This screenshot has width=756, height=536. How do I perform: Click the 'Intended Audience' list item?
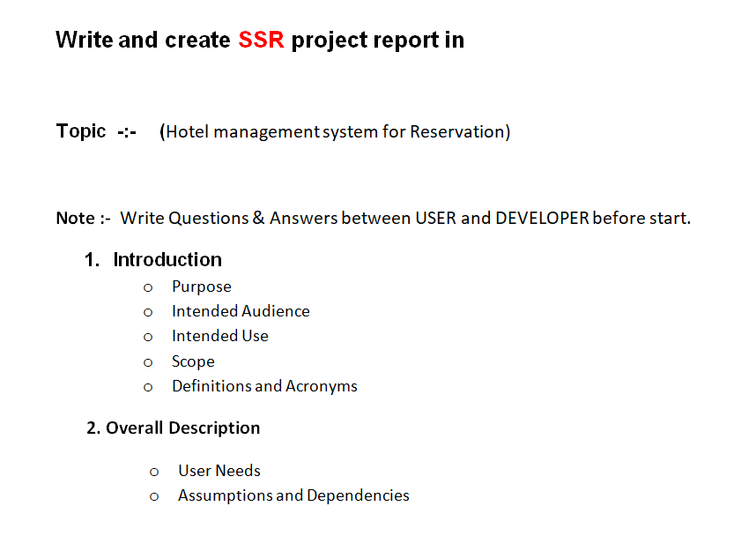click(x=241, y=311)
